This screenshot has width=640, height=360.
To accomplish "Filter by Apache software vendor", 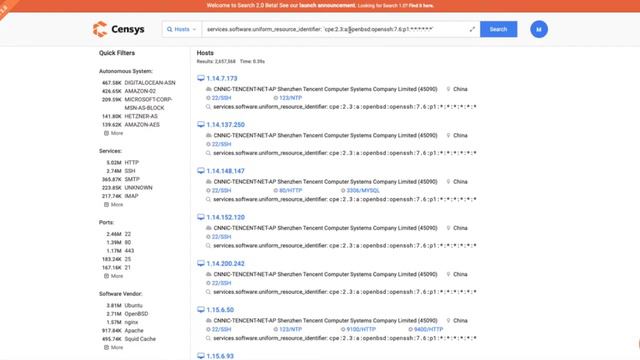I will pyautogui.click(x=134, y=331).
